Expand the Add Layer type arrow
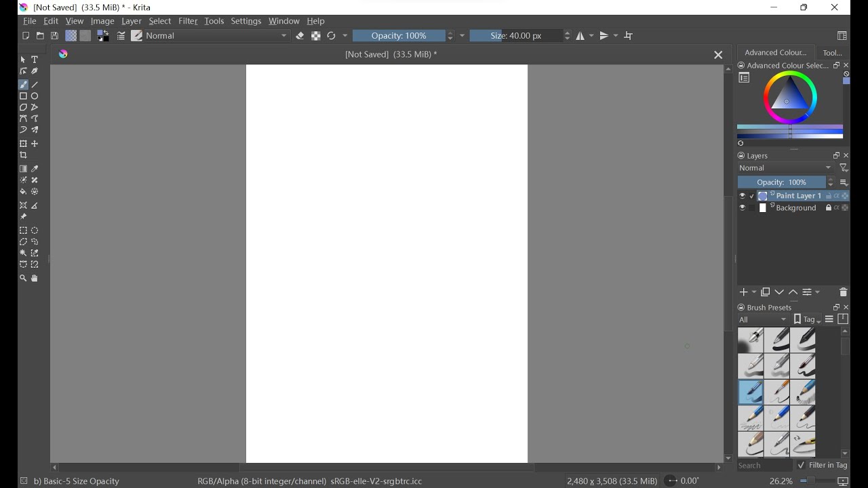 [x=755, y=292]
